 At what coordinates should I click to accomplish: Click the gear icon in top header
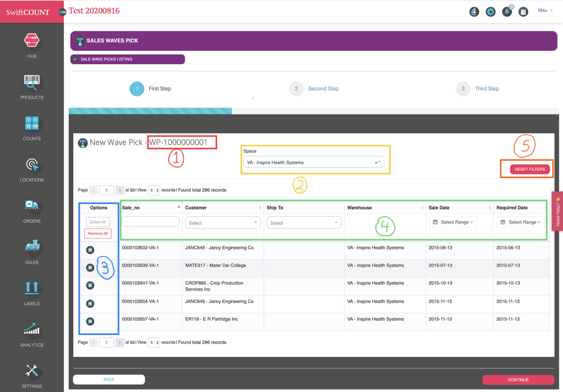pos(490,12)
